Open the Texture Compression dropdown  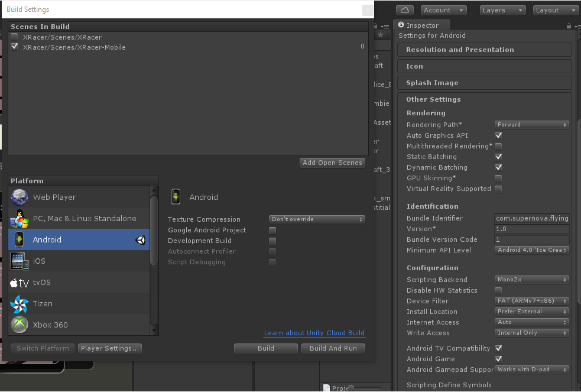[317, 219]
